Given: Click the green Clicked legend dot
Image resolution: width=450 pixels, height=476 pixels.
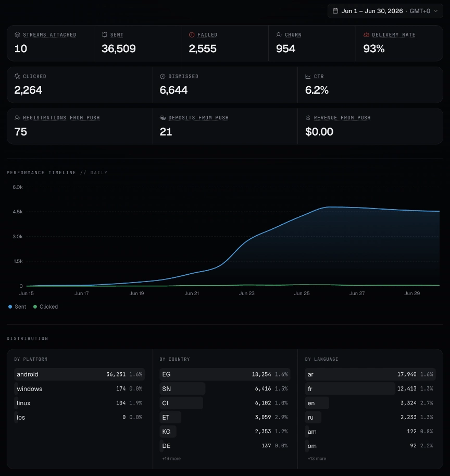Looking at the screenshot, I should (x=35, y=307).
